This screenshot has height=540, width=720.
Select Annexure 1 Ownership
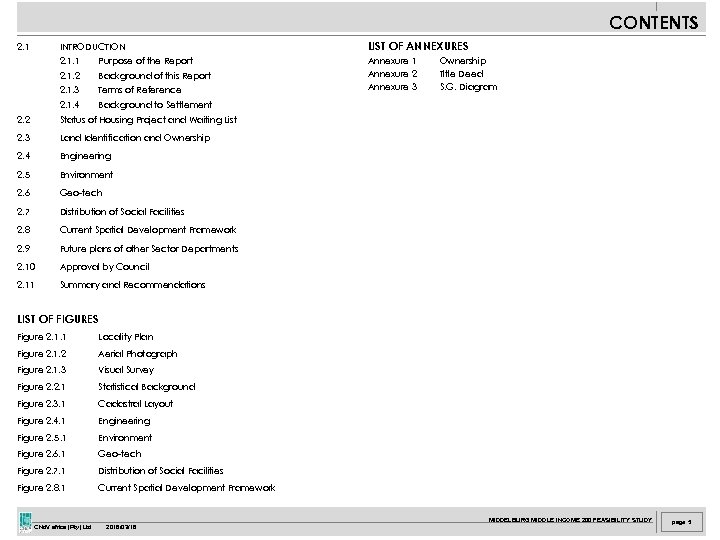pos(427,61)
